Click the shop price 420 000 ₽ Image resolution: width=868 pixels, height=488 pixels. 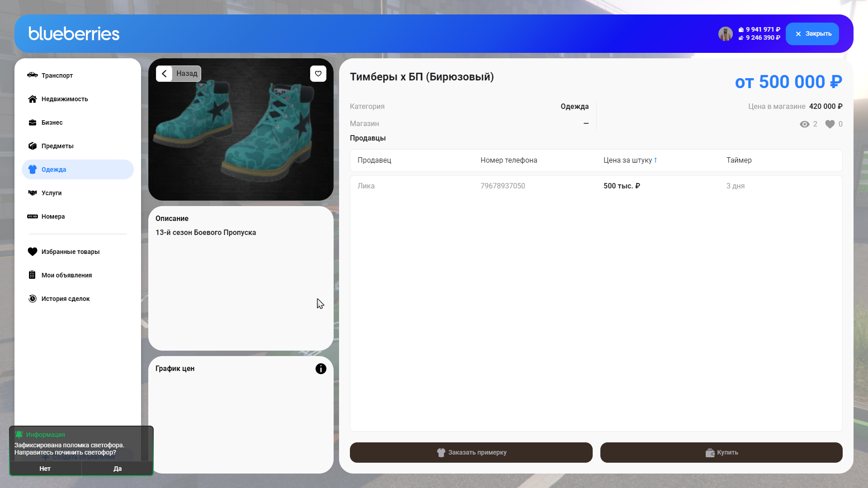[x=826, y=107]
